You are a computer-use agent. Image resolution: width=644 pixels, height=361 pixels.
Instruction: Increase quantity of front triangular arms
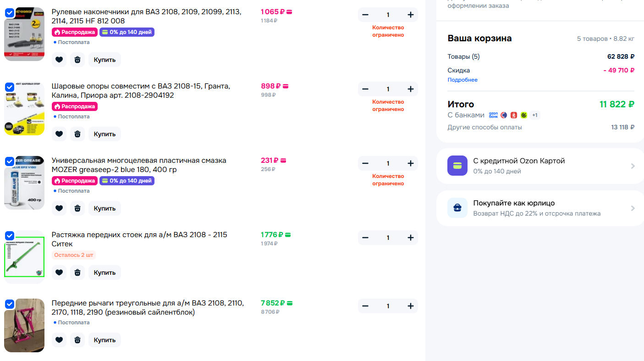tap(410, 306)
